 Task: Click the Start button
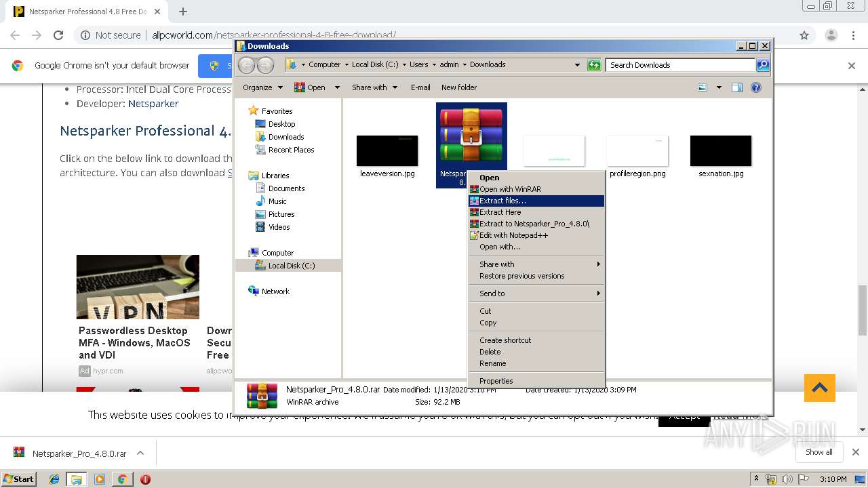pos(18,479)
